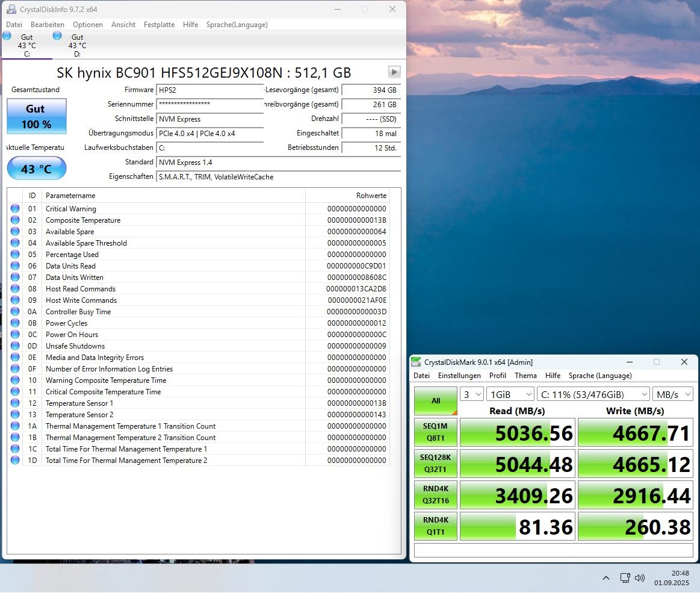The width and height of the screenshot is (700, 593).
Task: Click the status dot for Unsafe Shutdowns
Action: pyautogui.click(x=15, y=346)
